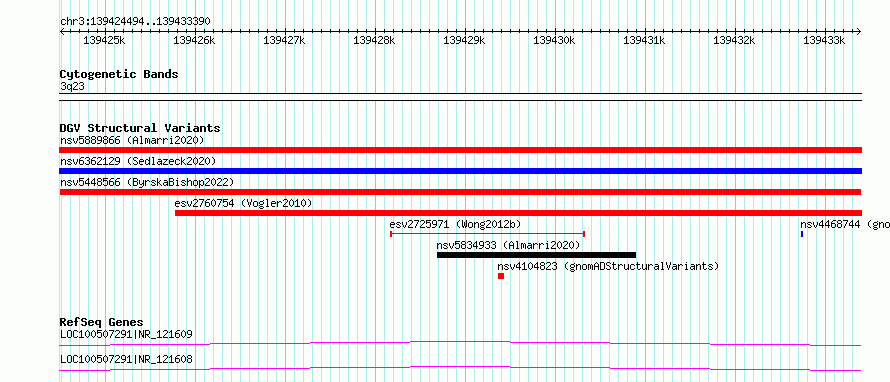890x382 pixels.
Task: Click the RefSeq Genes track heading
Action: point(102,322)
